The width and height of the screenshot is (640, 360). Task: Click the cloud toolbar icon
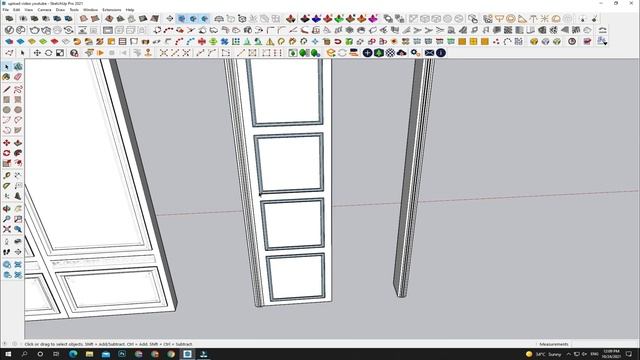click(x=402, y=53)
